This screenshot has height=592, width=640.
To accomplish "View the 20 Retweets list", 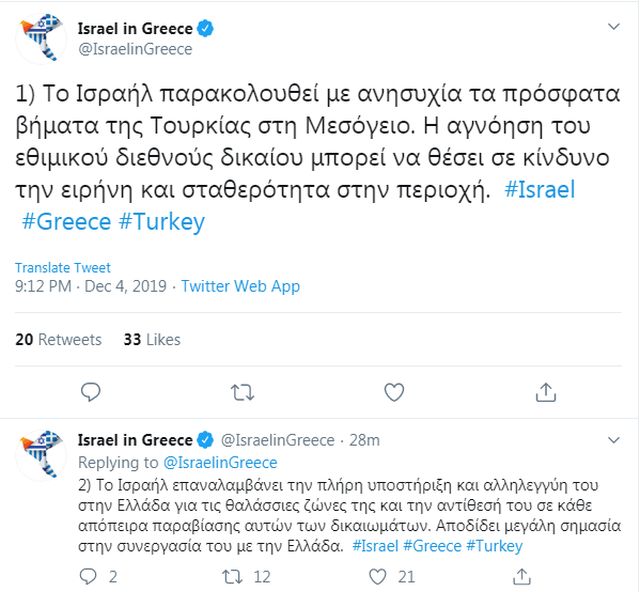I will point(59,340).
